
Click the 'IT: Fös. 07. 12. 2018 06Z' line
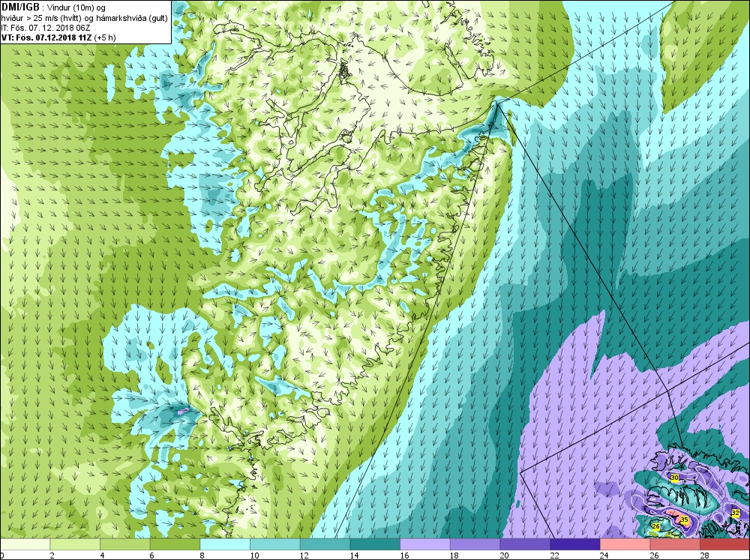(x=46, y=28)
